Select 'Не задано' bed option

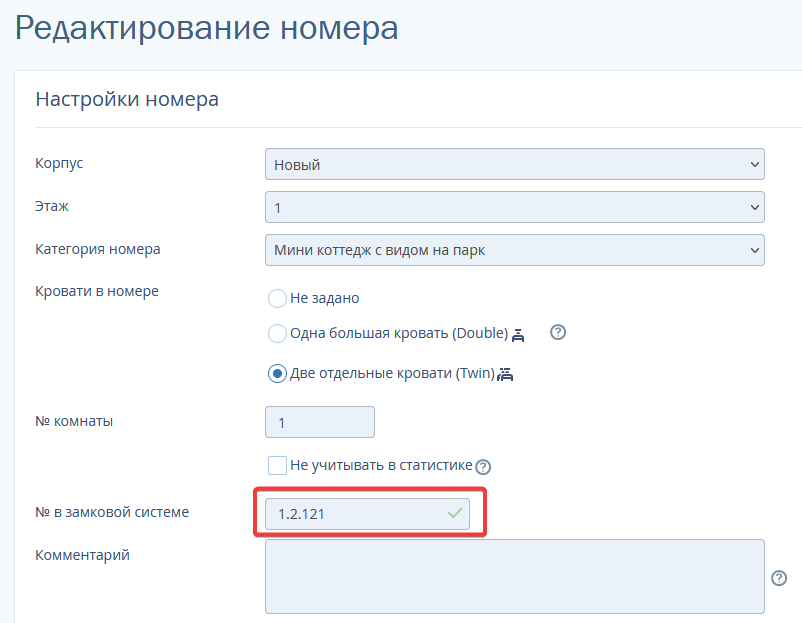tap(277, 298)
